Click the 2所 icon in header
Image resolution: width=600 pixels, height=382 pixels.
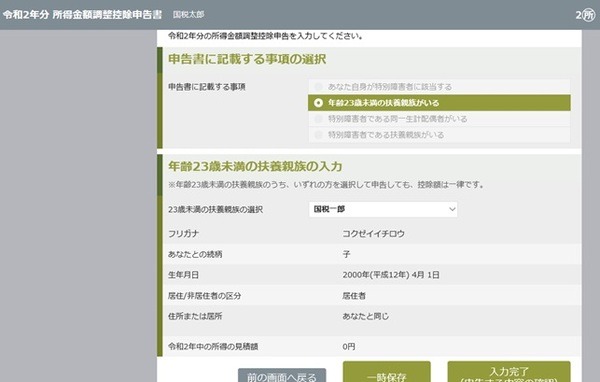(586, 15)
